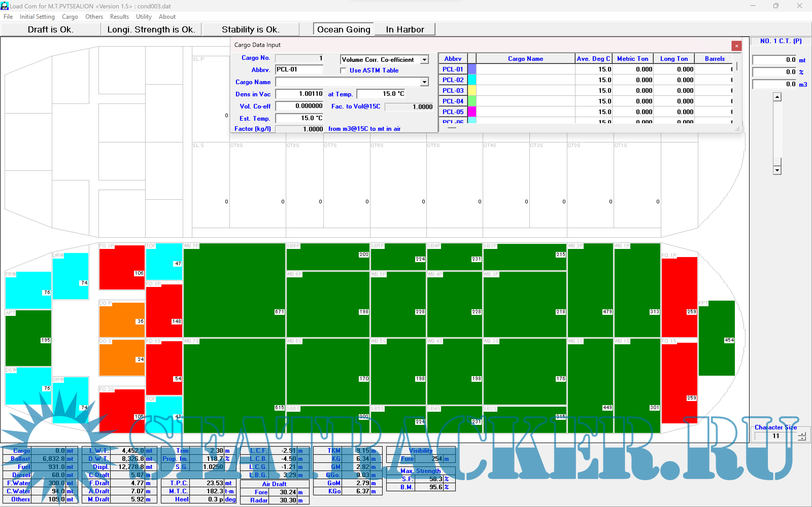
Task: Expand the Cargo Name dropdown list
Action: 425,82
